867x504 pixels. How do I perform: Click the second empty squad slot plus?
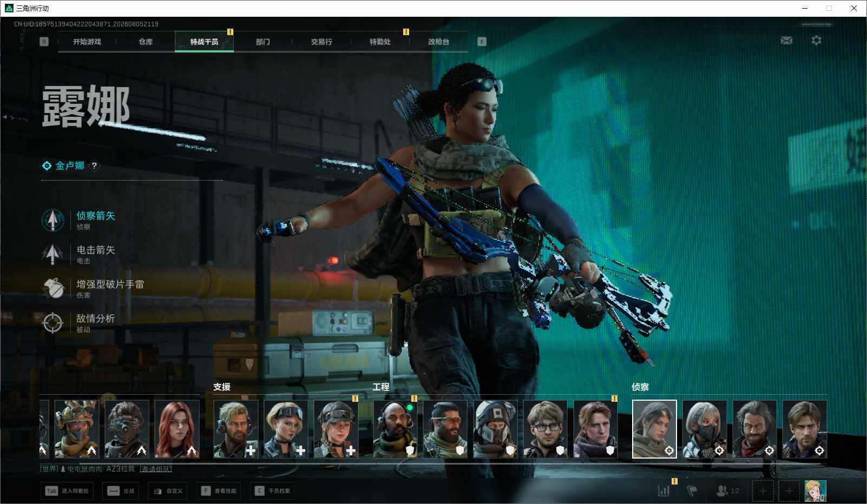[789, 491]
